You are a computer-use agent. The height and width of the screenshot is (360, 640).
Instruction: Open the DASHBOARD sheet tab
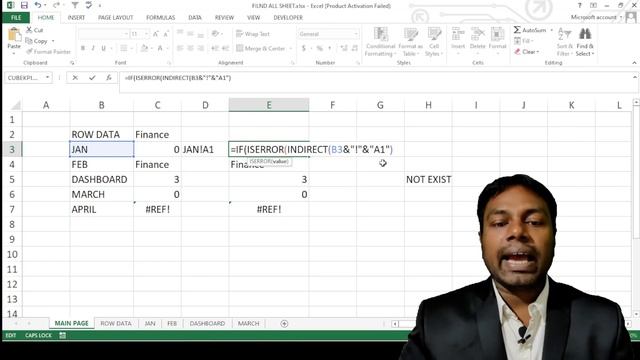click(207, 323)
